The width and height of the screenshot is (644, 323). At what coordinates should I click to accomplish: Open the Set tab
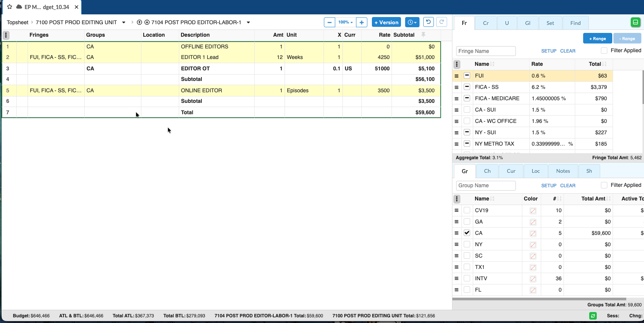(x=550, y=23)
